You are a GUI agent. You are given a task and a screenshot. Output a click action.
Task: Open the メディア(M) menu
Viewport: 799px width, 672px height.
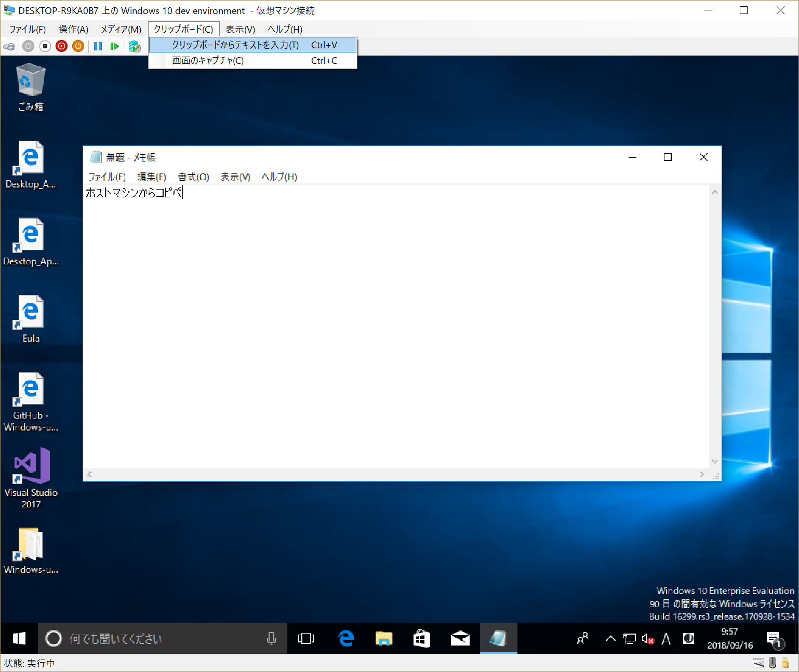[x=120, y=29]
